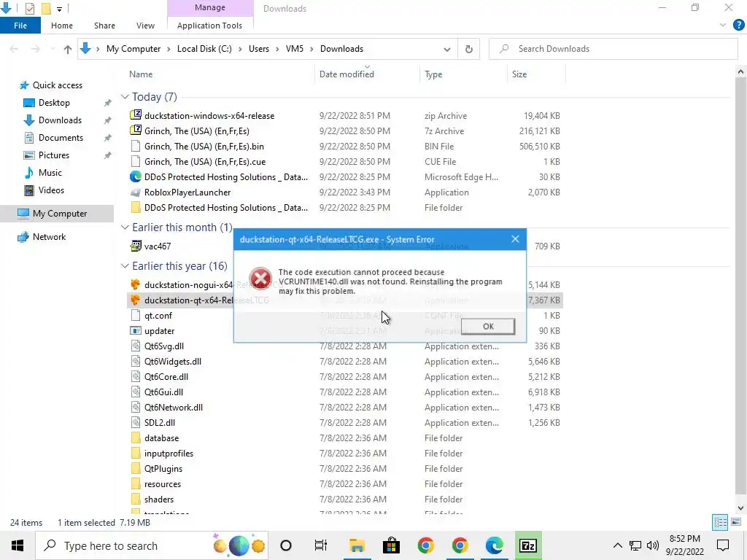This screenshot has height=560, width=747.
Task: Select the qt.conf file
Action: point(158,315)
